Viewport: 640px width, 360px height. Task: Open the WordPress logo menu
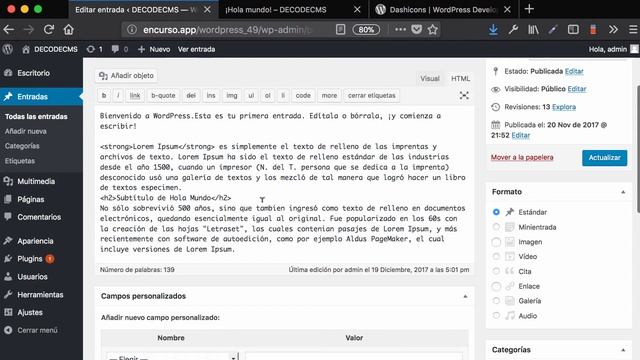point(8,49)
